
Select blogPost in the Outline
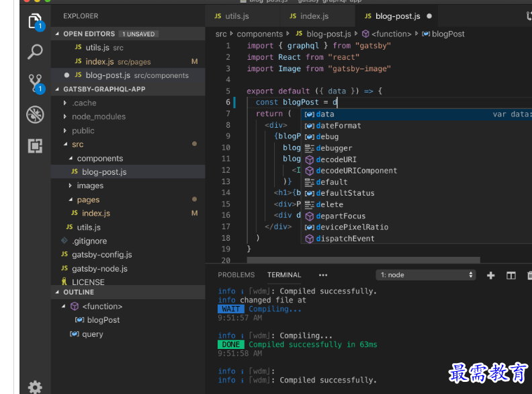click(128, 320)
